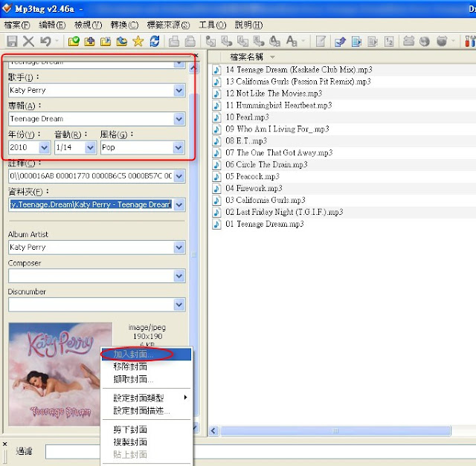The height and width of the screenshot is (466, 476).
Task: Click the Add directory folder icon
Action: pos(89,41)
